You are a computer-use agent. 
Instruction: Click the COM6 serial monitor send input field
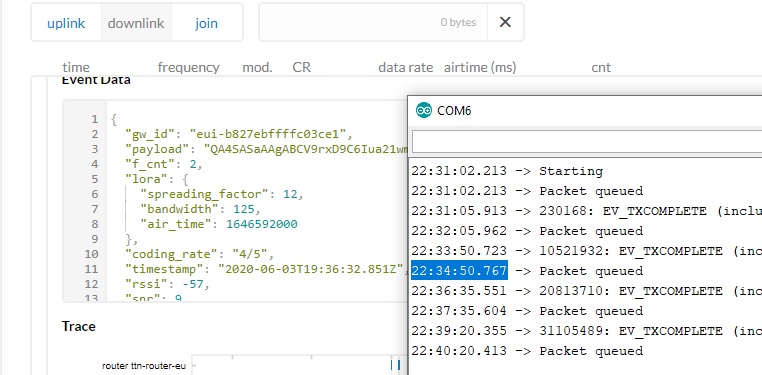(x=587, y=141)
